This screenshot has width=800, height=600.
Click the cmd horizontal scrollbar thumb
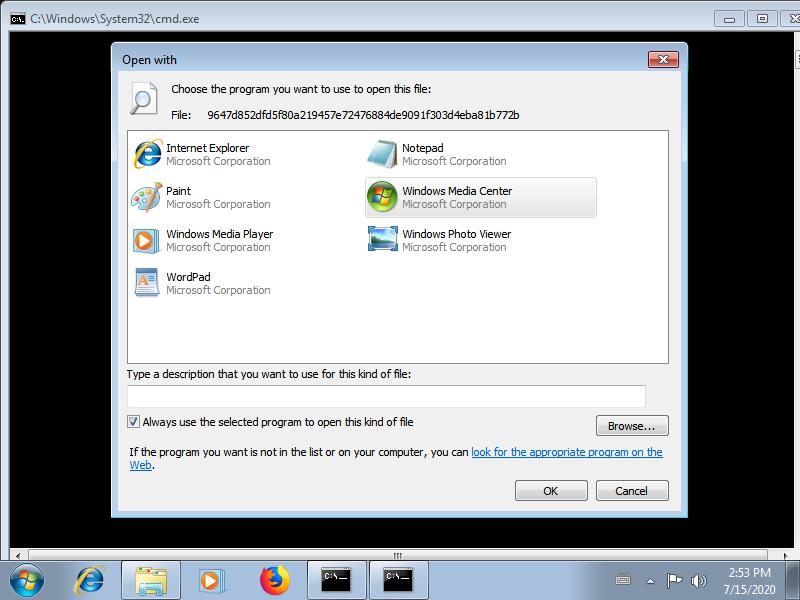click(x=398, y=555)
